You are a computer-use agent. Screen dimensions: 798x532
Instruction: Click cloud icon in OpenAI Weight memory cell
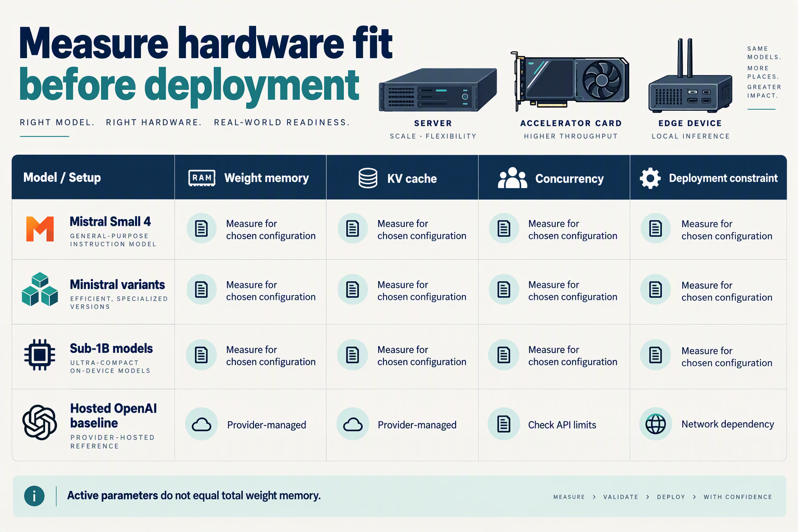point(202,424)
